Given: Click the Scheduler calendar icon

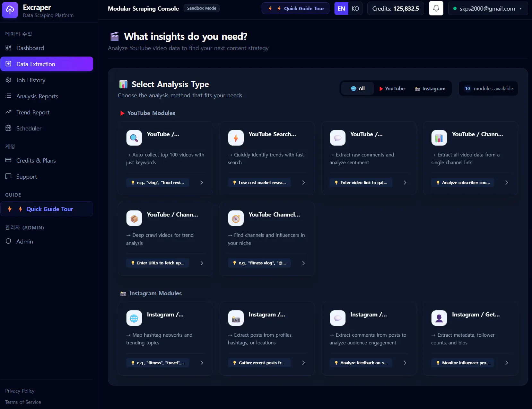Looking at the screenshot, I should click(8, 128).
